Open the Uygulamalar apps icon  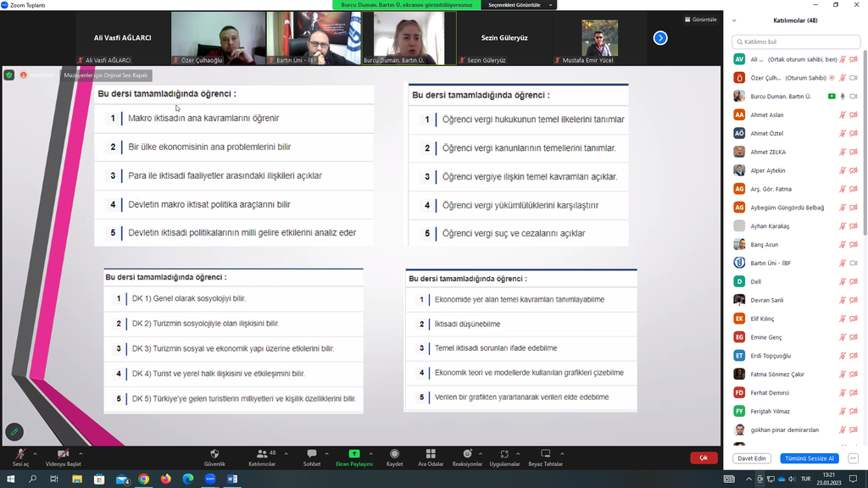point(504,455)
